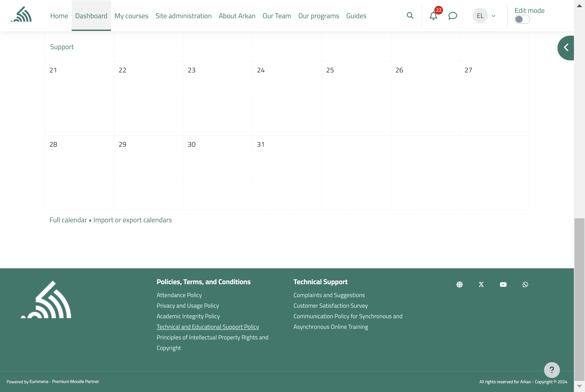Open the Support calendar event
This screenshot has width=585, height=392.
coord(62,47)
